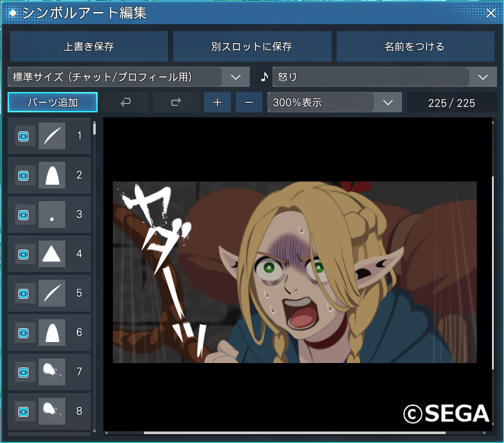Click the canvas vertical scrollbar
The image size is (504, 443).
tap(493, 273)
